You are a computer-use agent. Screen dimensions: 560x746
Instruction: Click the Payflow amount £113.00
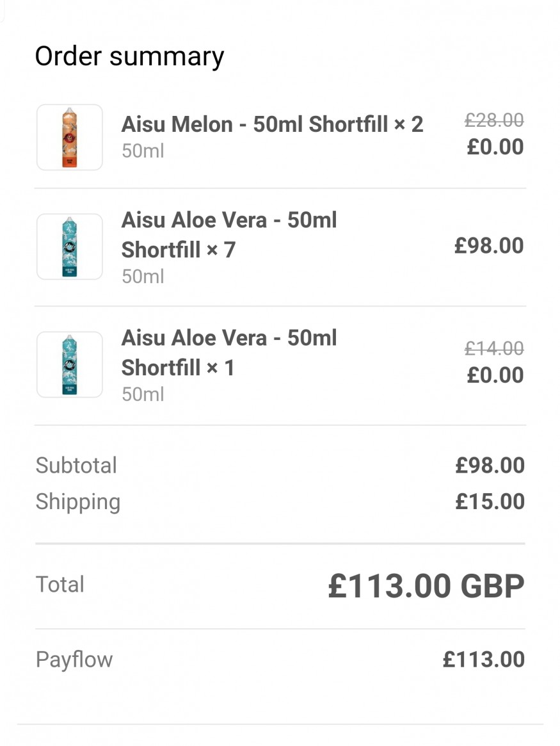[x=483, y=660]
